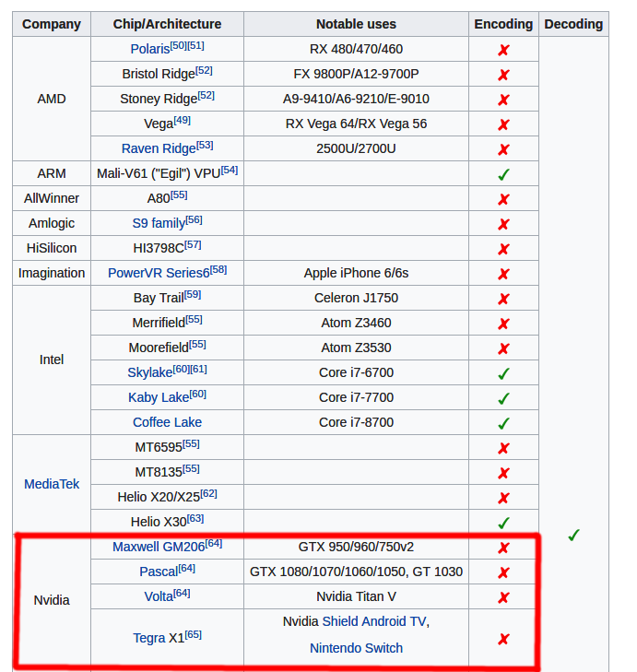Click the 'GTX 950/960/750v2' cell

pos(356,547)
